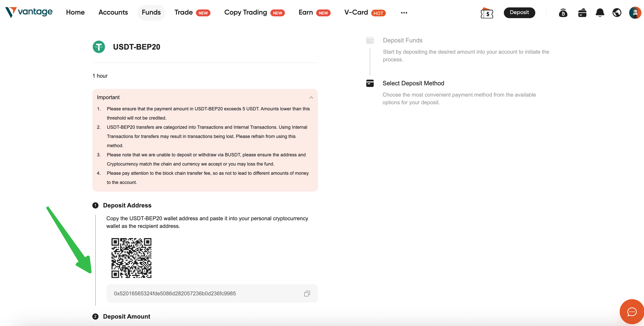Viewport: 644px width, 326px height.
Task: Click the Select Deposit Method step icon
Action: (370, 83)
